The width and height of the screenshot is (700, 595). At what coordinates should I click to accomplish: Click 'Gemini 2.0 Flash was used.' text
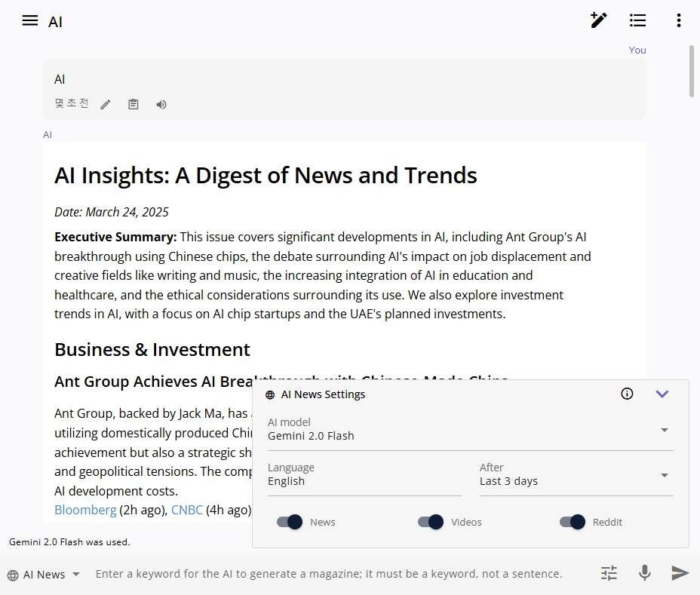69,542
